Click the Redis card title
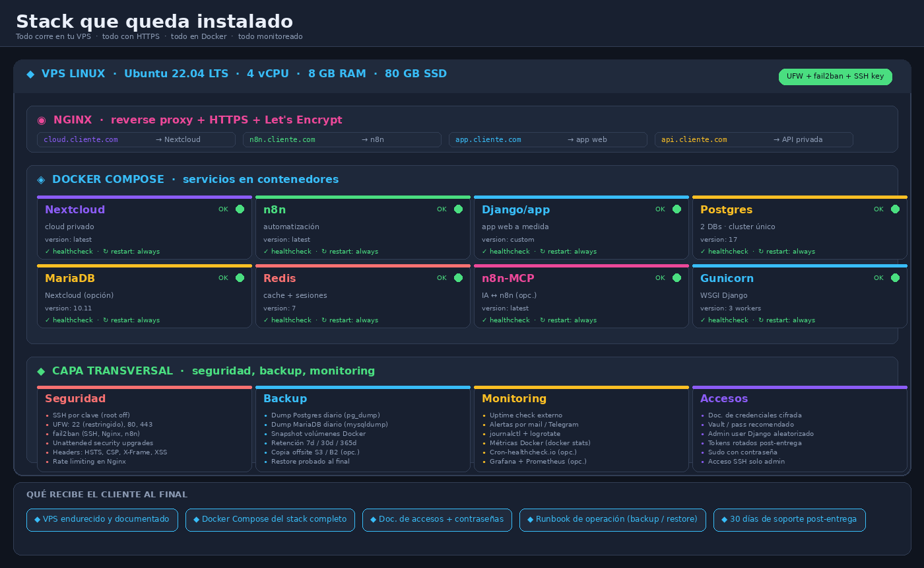Image resolution: width=924 pixels, height=568 pixels. (x=280, y=279)
